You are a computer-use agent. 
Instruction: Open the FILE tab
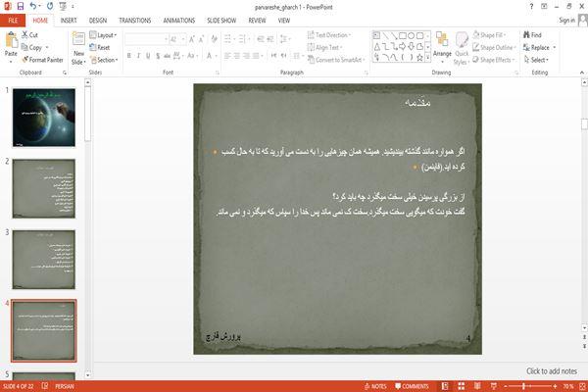pos(13,21)
